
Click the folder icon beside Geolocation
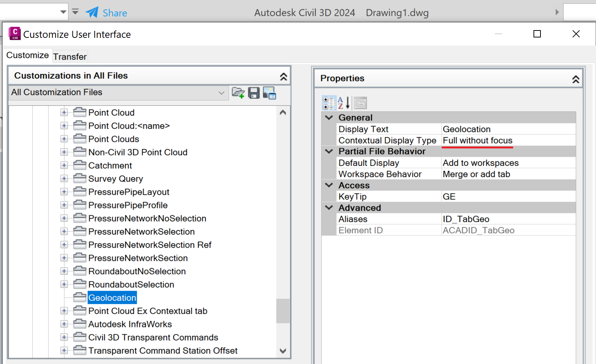[x=79, y=297]
